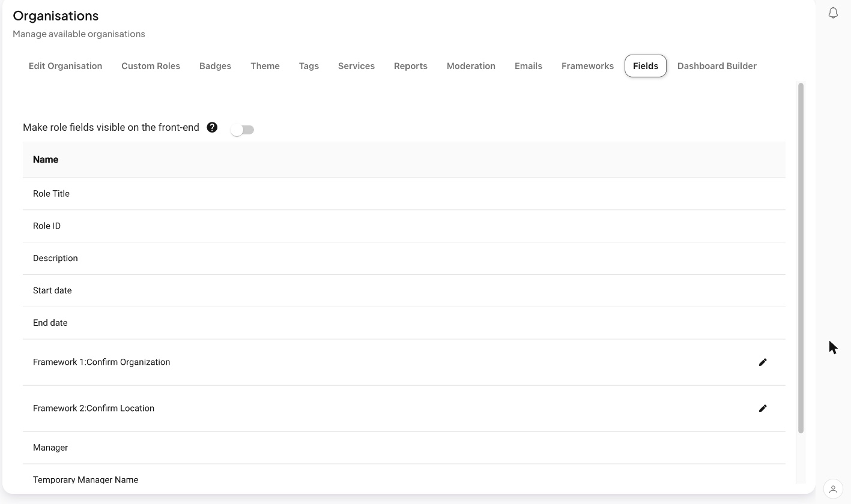Click the Manage available organisations subtitle
Screen dimensions: 851x504
point(79,34)
